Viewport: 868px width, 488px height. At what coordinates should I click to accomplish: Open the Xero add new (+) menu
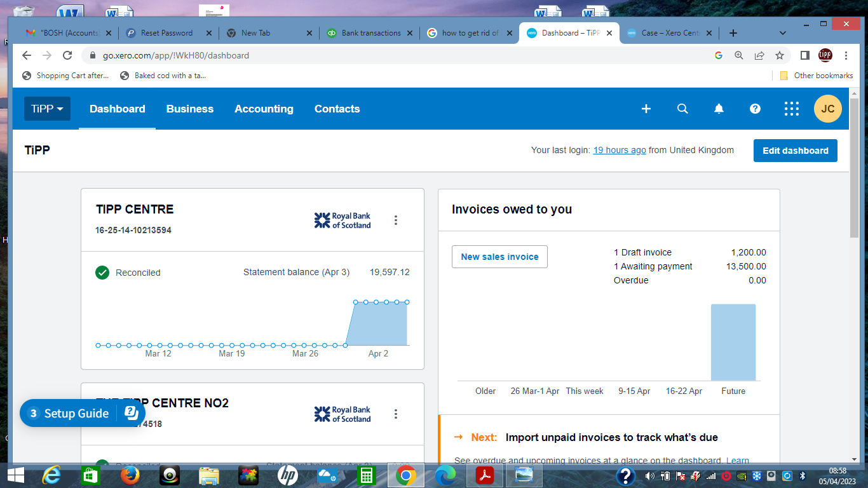click(646, 109)
